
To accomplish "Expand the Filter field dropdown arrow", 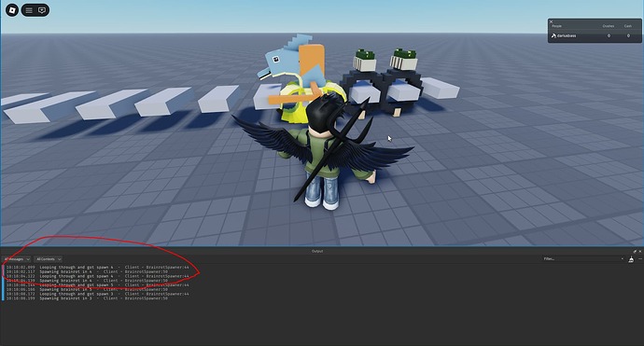I will pos(623,258).
